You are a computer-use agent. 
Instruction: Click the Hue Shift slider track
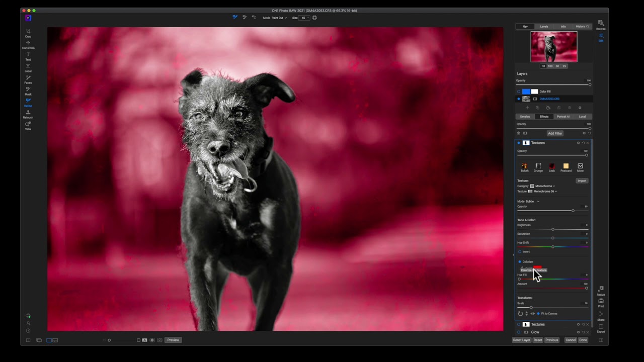(553, 247)
